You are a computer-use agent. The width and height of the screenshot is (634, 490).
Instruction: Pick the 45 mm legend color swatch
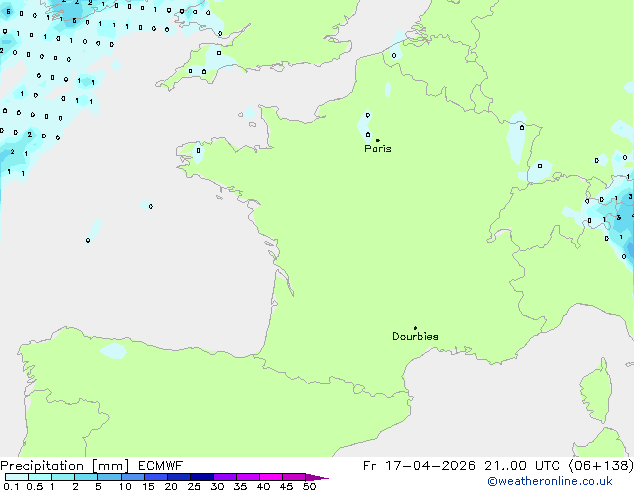tap(294, 477)
